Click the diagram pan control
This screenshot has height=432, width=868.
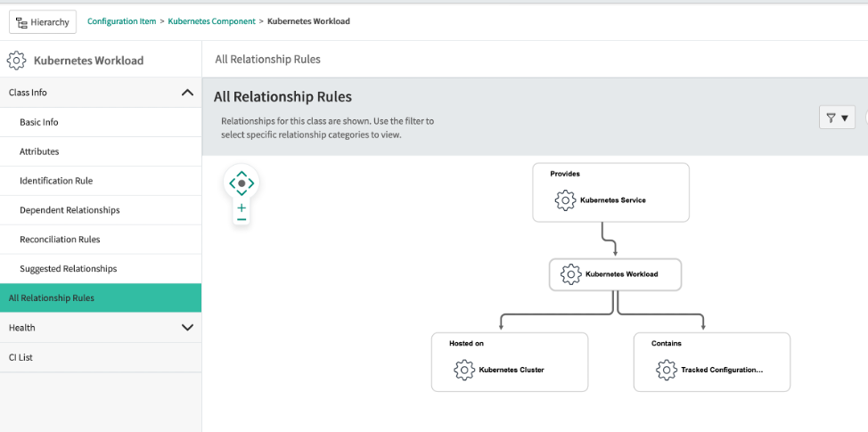[242, 183]
